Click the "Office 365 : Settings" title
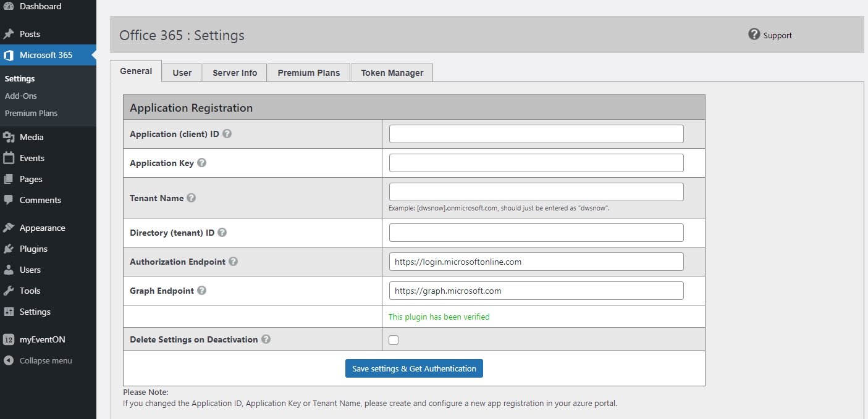 click(182, 35)
